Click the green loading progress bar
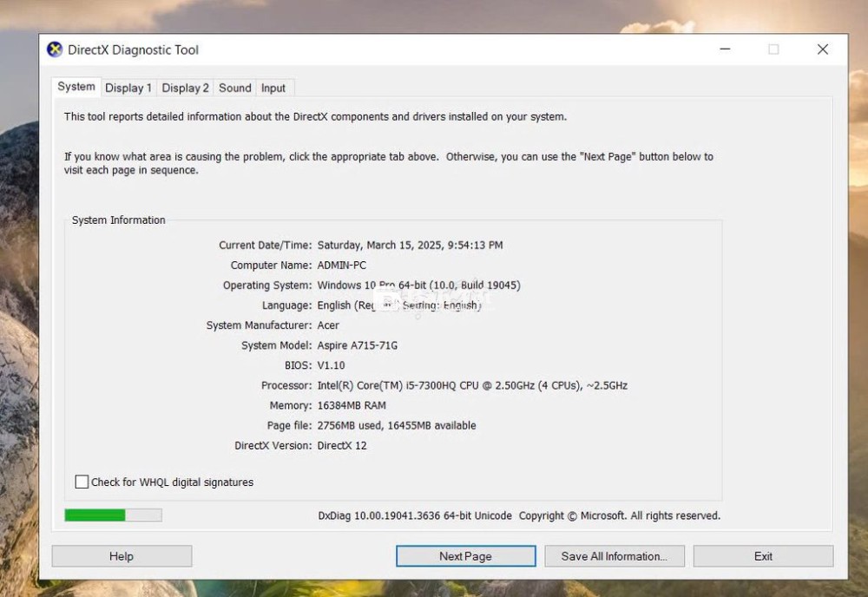This screenshot has height=597, width=868. click(x=113, y=515)
